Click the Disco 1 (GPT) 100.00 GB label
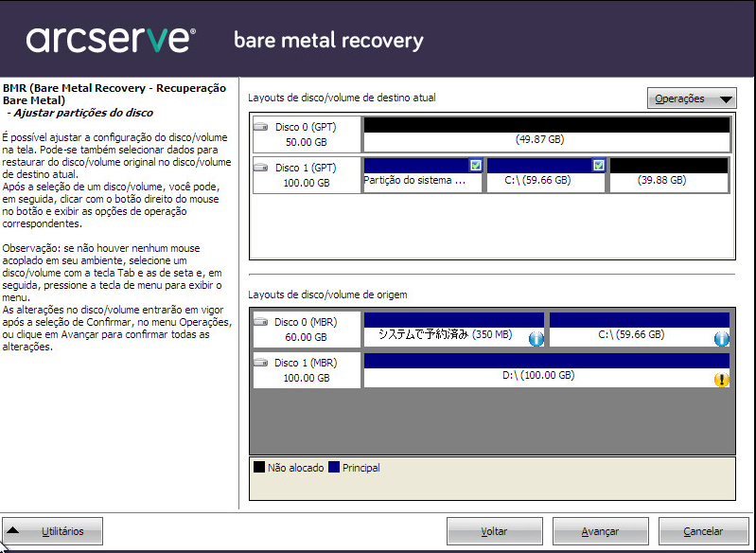The height and width of the screenshot is (553, 756). (x=306, y=175)
